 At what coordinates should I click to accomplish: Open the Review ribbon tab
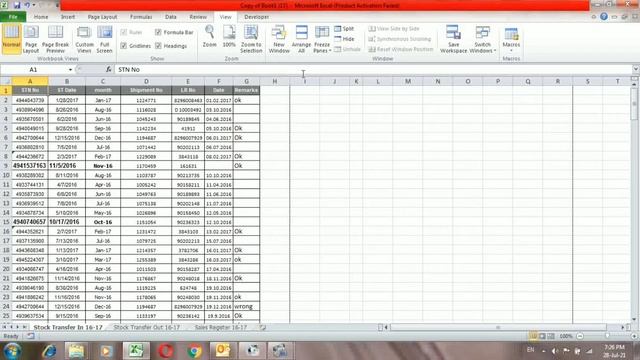pyautogui.click(x=198, y=17)
